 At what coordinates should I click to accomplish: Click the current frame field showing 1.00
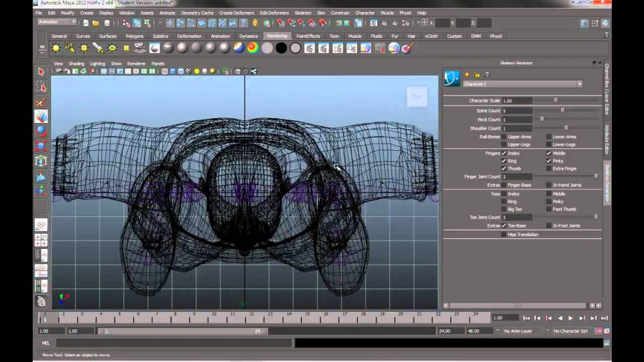[505, 317]
